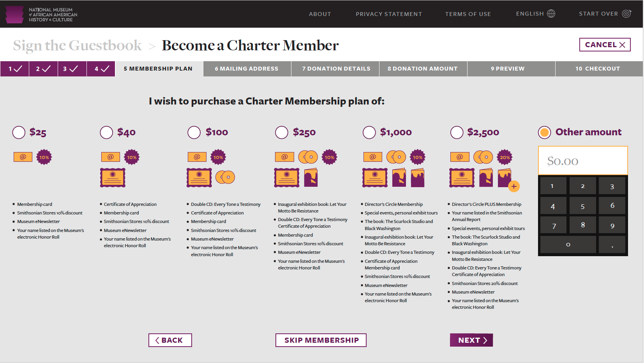The image size is (644, 363).
Task: Tap keypad number 4
Action: click(x=553, y=206)
